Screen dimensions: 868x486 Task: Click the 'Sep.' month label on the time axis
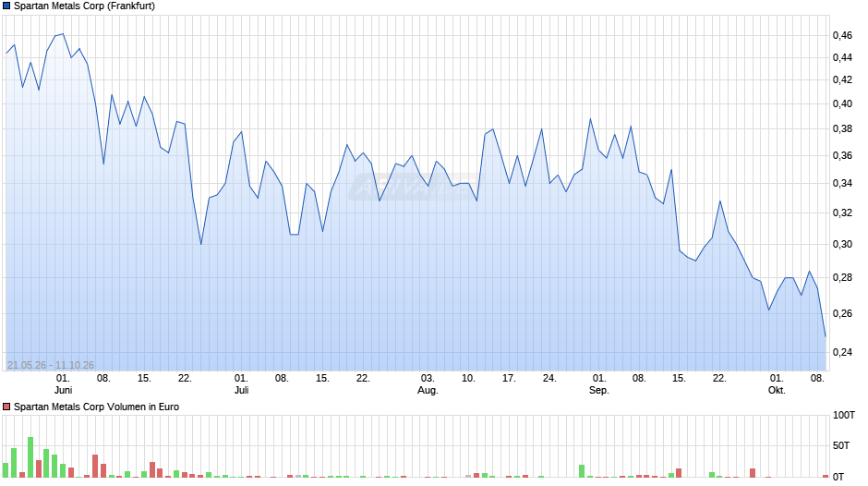point(599,390)
